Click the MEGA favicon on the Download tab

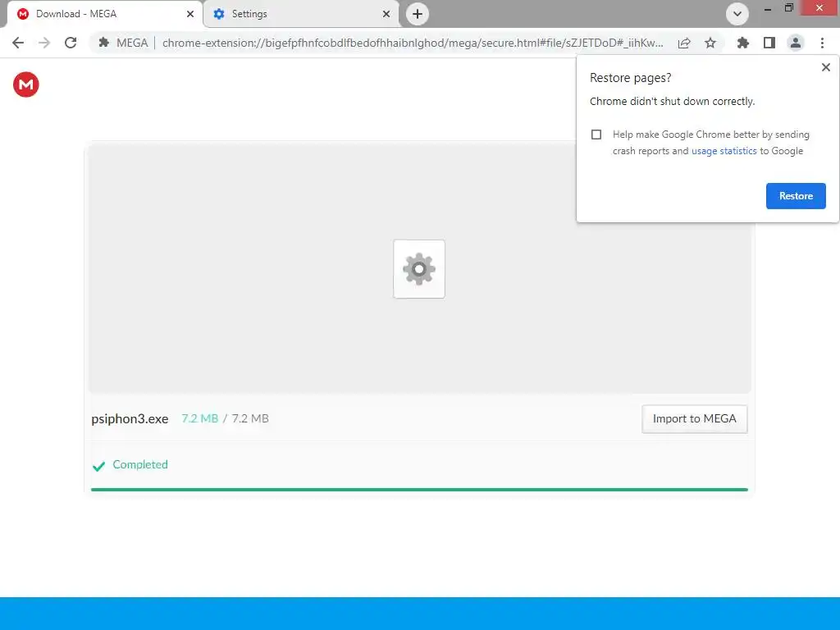tap(23, 14)
